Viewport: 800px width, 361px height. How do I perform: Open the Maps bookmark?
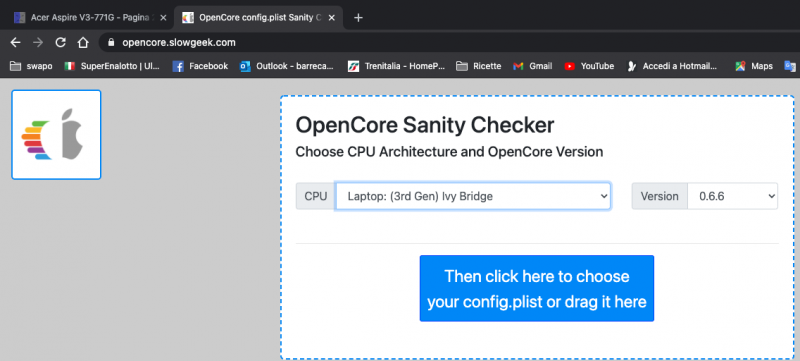[x=754, y=66]
